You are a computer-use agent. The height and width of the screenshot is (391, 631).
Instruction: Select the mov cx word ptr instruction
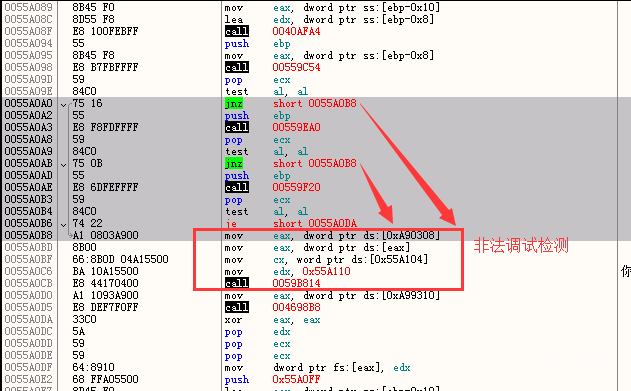coord(326,259)
